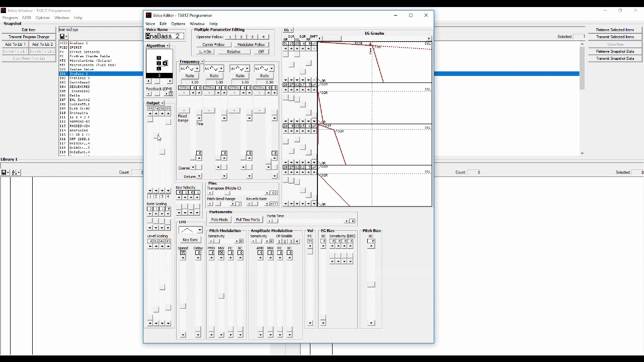
Task: Click the Library 1 A-Z sort icon
Action: pyautogui.click(x=16, y=172)
